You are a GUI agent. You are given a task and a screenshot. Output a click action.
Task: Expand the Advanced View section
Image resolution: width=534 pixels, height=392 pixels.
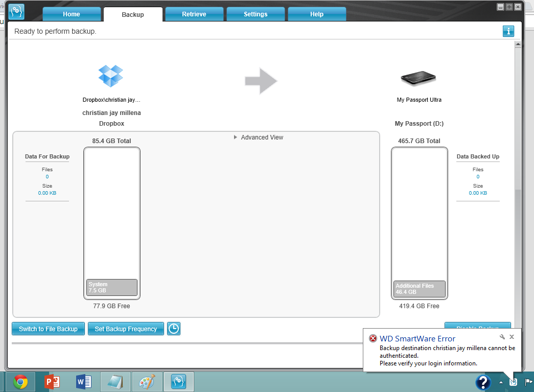(259, 137)
